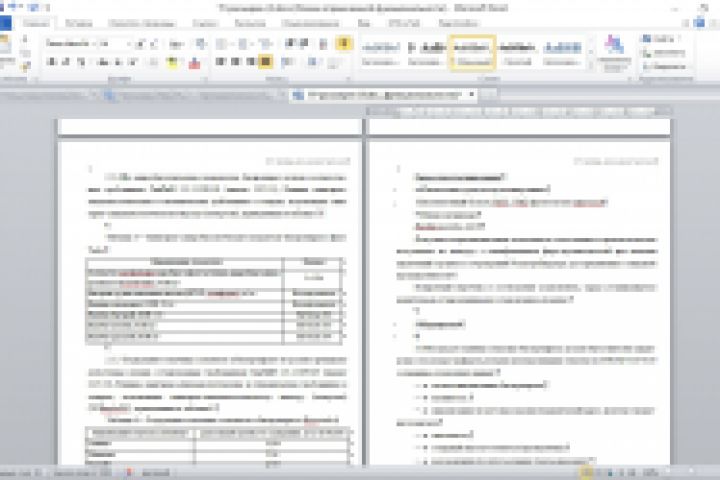
Task: Click the Increase Indent icon
Action: (304, 44)
